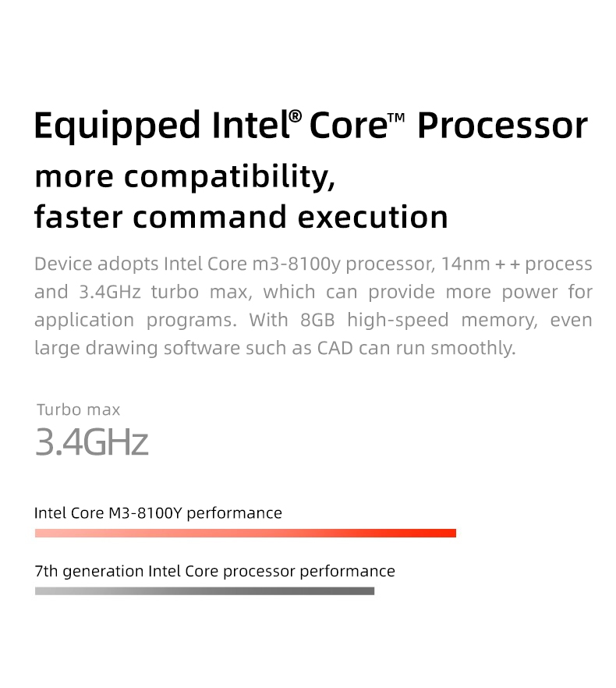Click the word "CAD" in the description
The height and width of the screenshot is (688, 616).
click(x=335, y=348)
